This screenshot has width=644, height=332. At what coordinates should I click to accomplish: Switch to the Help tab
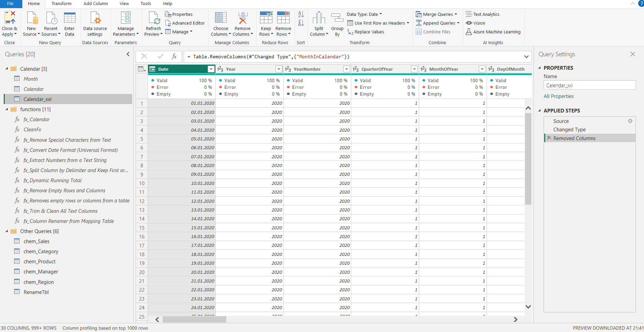pyautogui.click(x=168, y=4)
